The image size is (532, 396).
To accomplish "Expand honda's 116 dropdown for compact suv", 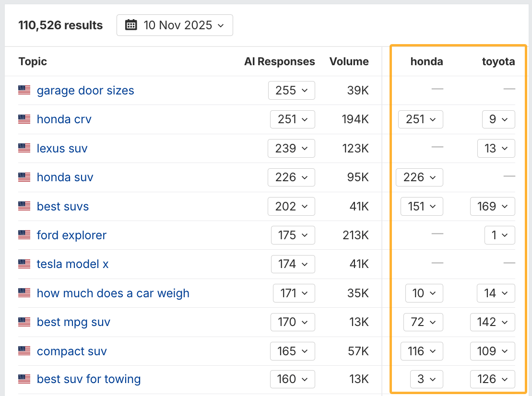I will [x=422, y=350].
